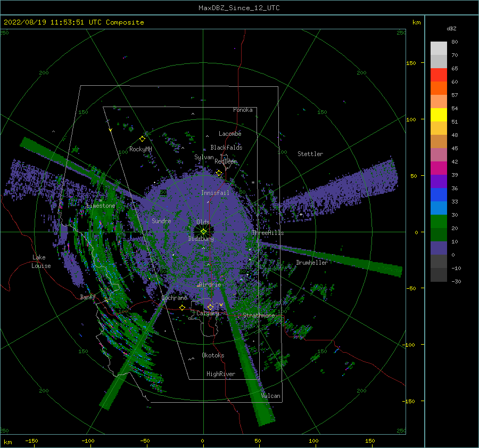Click the km unit label at top right
Screen dimensions: 479x448
[416, 22]
